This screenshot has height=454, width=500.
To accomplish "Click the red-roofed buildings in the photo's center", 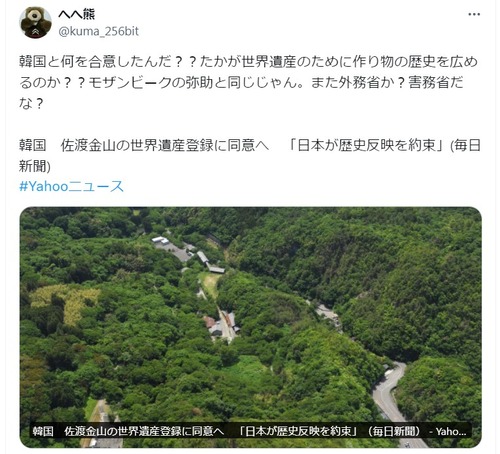I will coord(220,325).
